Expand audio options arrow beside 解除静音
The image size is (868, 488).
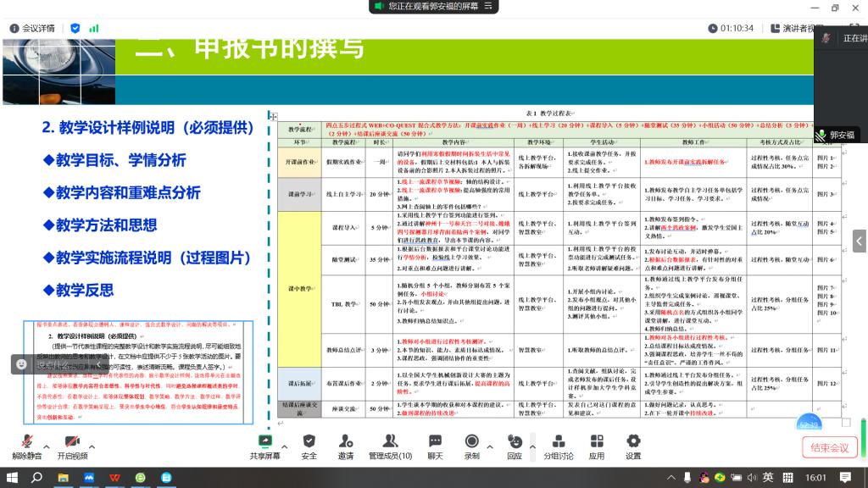coord(46,445)
